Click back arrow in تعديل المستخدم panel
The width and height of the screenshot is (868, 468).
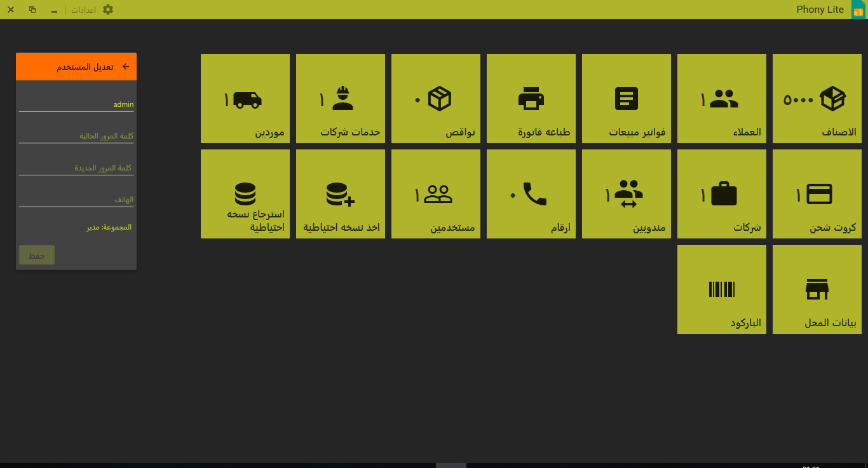126,67
